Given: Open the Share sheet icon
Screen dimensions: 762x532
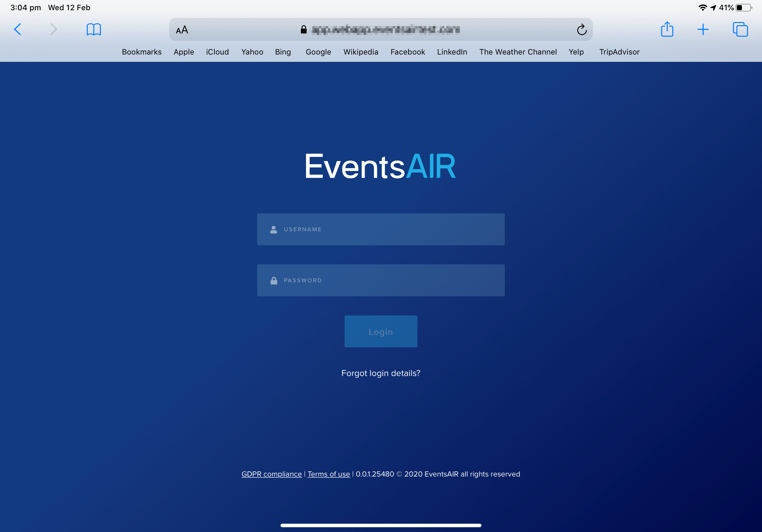Looking at the screenshot, I should (667, 30).
